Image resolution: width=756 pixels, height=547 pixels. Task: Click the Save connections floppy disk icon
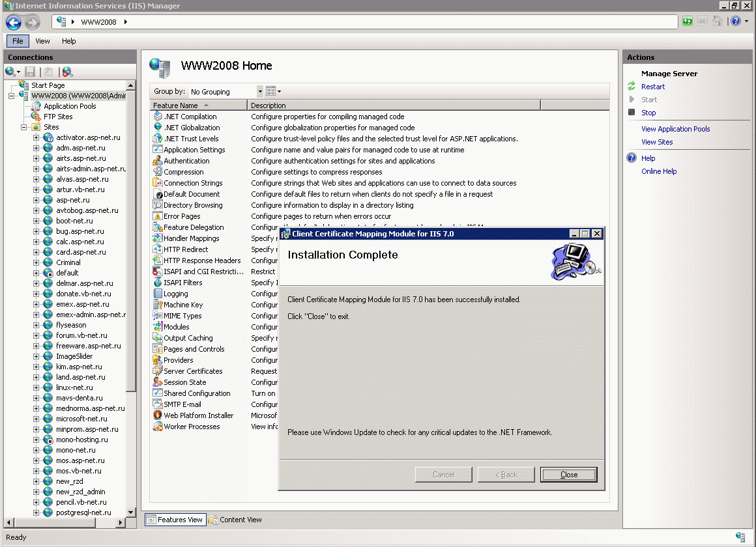[x=30, y=72]
